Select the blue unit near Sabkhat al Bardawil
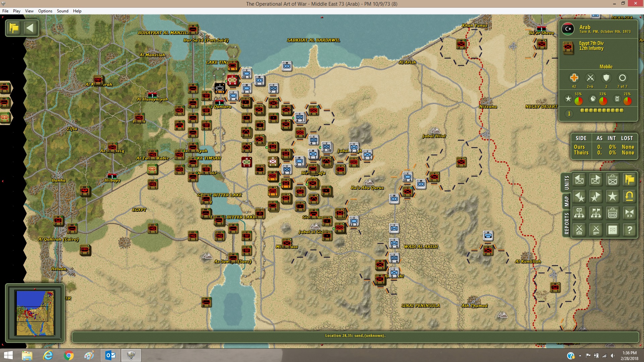 tap(287, 66)
